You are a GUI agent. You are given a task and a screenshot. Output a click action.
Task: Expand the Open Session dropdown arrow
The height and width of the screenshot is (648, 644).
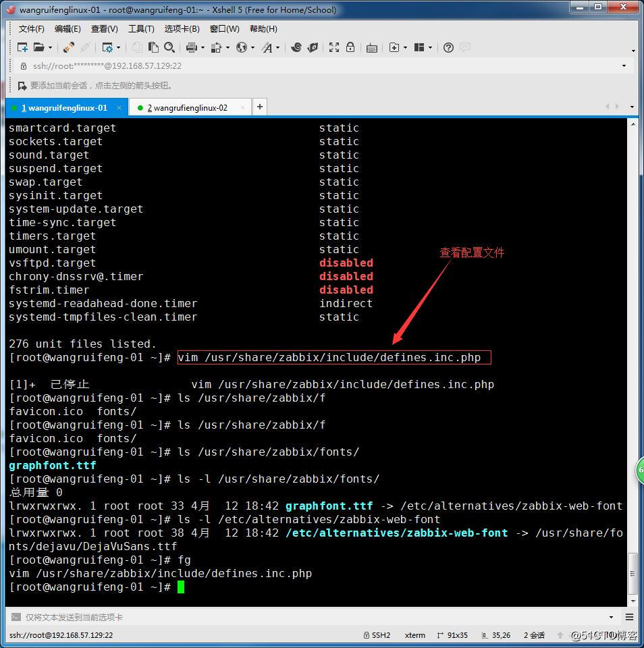click(x=50, y=48)
